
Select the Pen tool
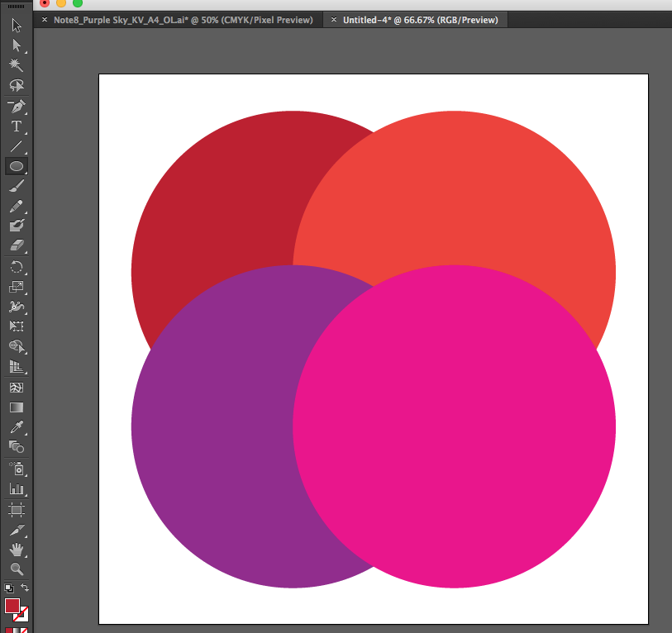click(17, 107)
